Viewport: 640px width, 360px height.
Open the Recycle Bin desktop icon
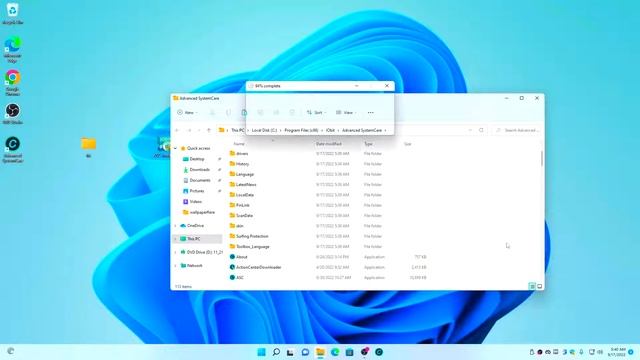(12, 13)
